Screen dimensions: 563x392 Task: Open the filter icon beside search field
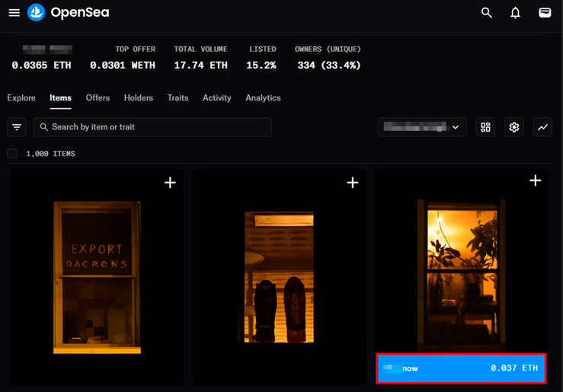pyautogui.click(x=17, y=127)
